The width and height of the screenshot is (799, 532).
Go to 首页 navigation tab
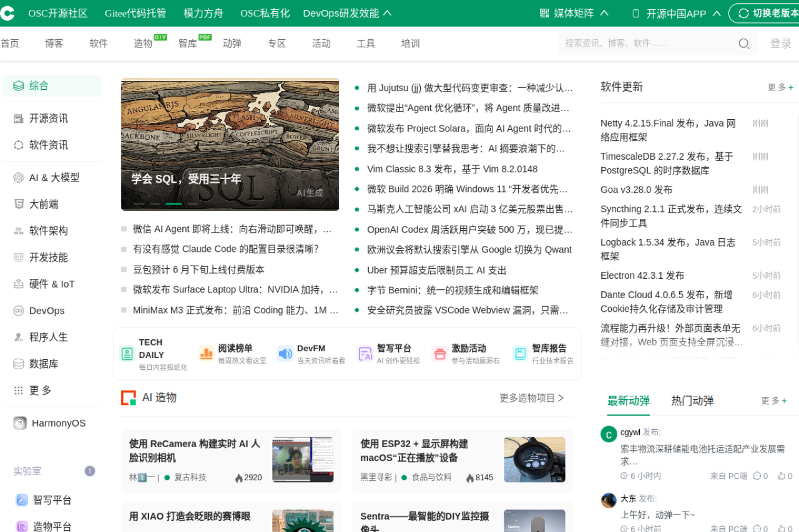(9, 43)
